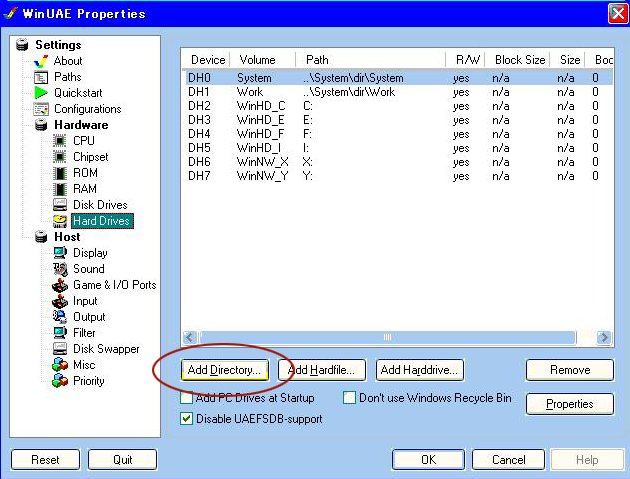Viewport: 630px width, 479px height.
Task: Select Priority settings
Action: coord(88,381)
